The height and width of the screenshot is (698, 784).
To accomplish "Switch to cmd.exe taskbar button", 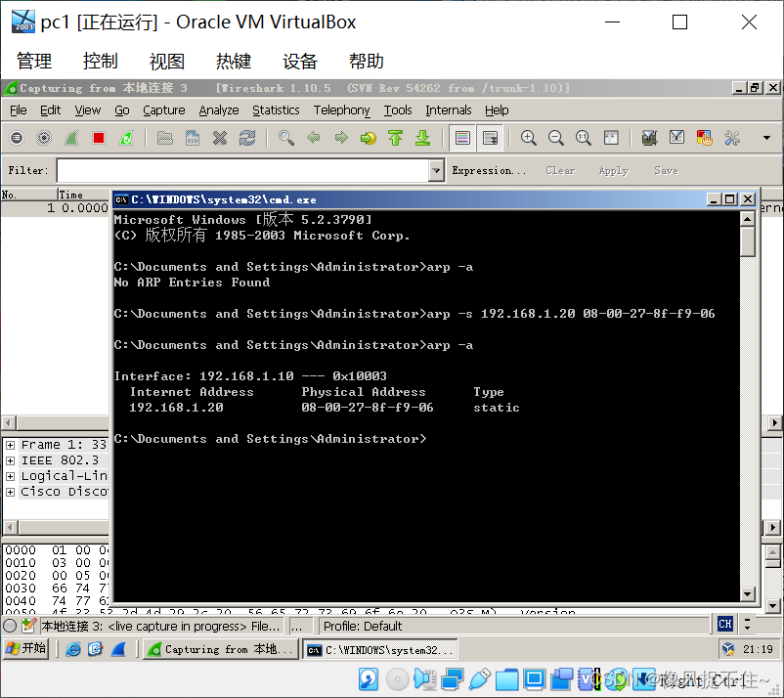I will [379, 649].
